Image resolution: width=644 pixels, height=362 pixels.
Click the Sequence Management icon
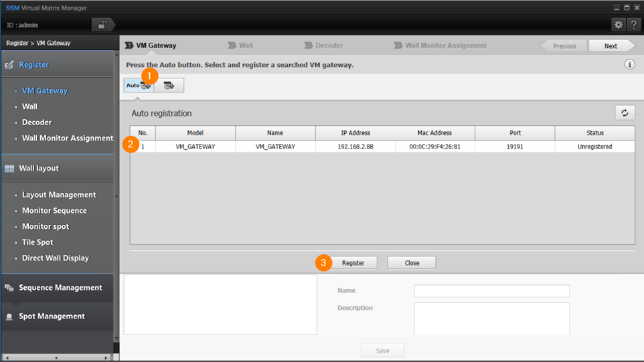click(x=9, y=288)
